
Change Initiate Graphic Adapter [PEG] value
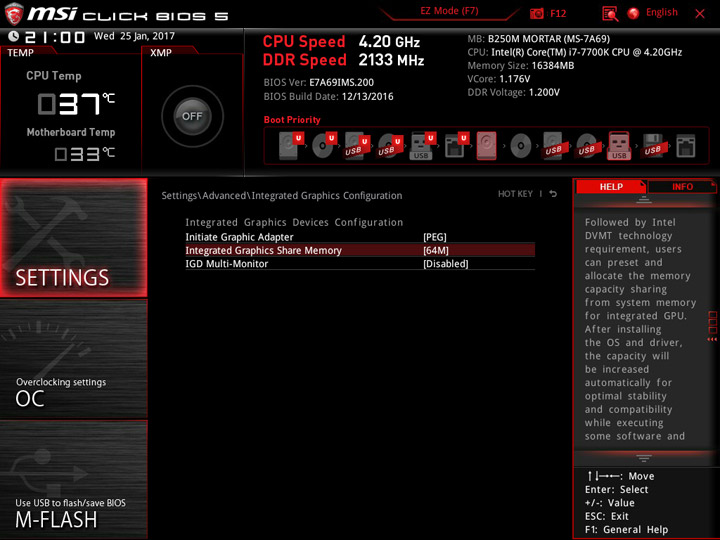coord(434,237)
